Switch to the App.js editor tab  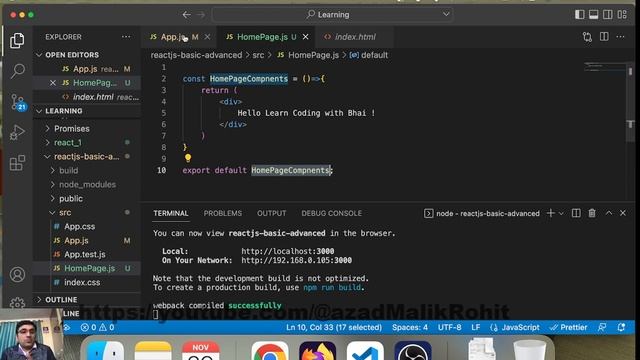point(178,37)
